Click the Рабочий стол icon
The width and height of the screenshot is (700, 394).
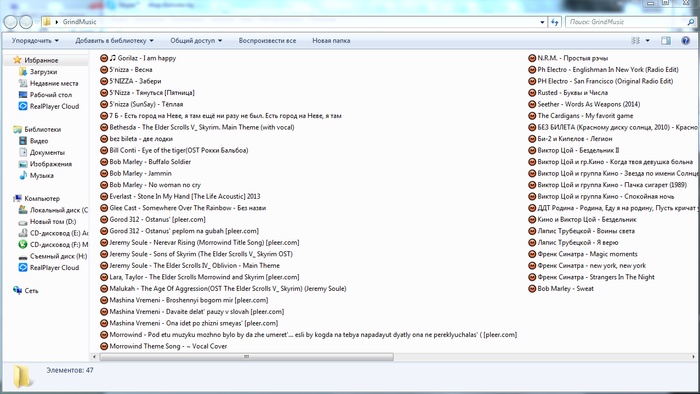[x=23, y=95]
